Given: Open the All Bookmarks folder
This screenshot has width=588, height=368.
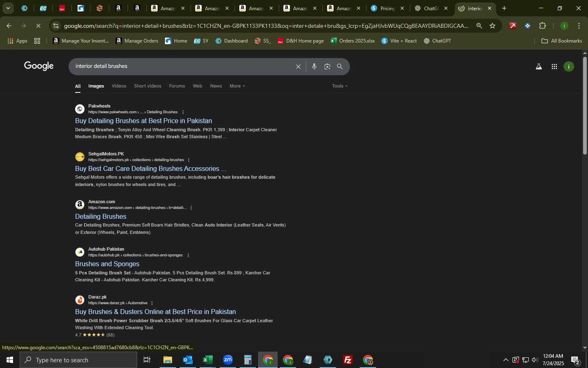Looking at the screenshot, I should click(561, 41).
